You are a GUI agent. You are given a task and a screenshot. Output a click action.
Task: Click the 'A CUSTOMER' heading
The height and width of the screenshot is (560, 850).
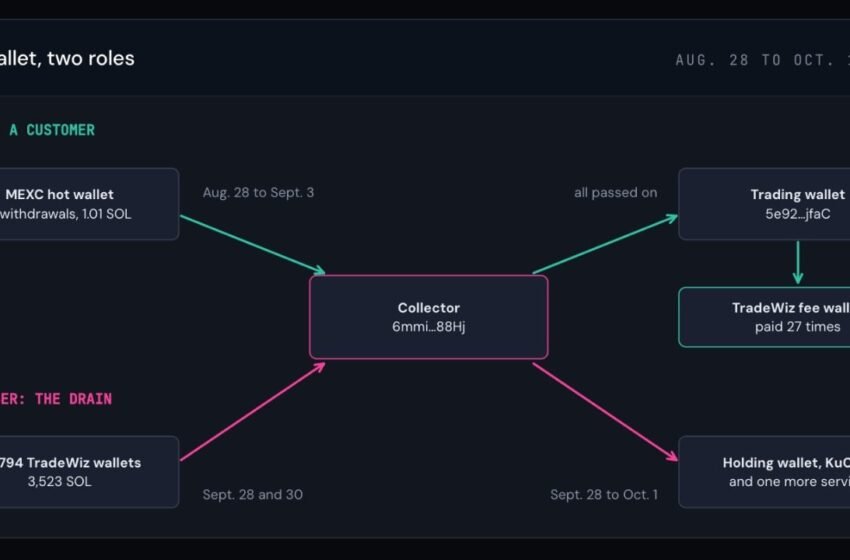point(52,130)
